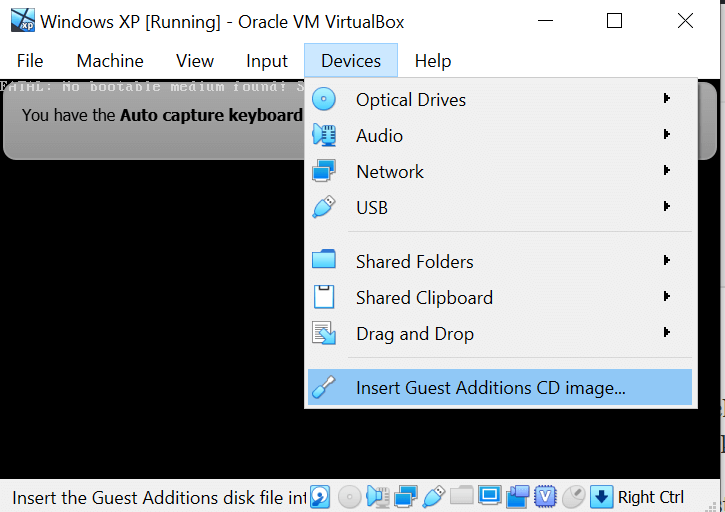Click the network status bar icon
The image size is (725, 512).
point(405,496)
